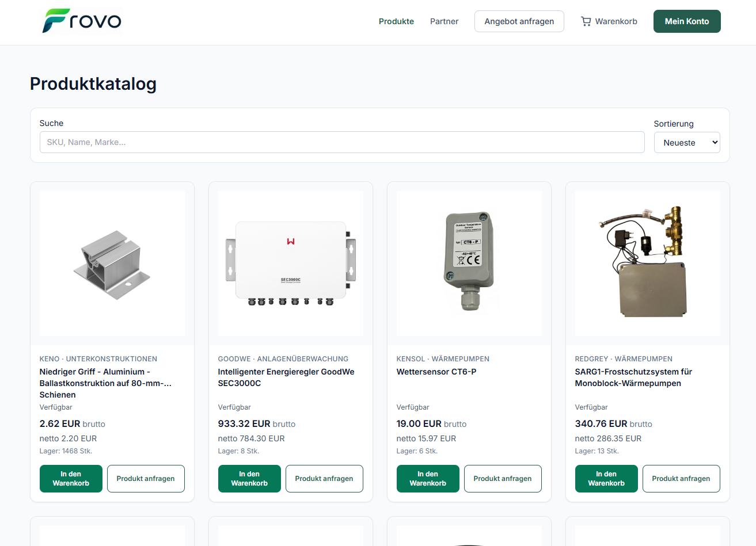Viewport: 756px width, 546px height.
Task: Click Produkt anfragen for Niedriger Griff
Action: pyautogui.click(x=146, y=479)
